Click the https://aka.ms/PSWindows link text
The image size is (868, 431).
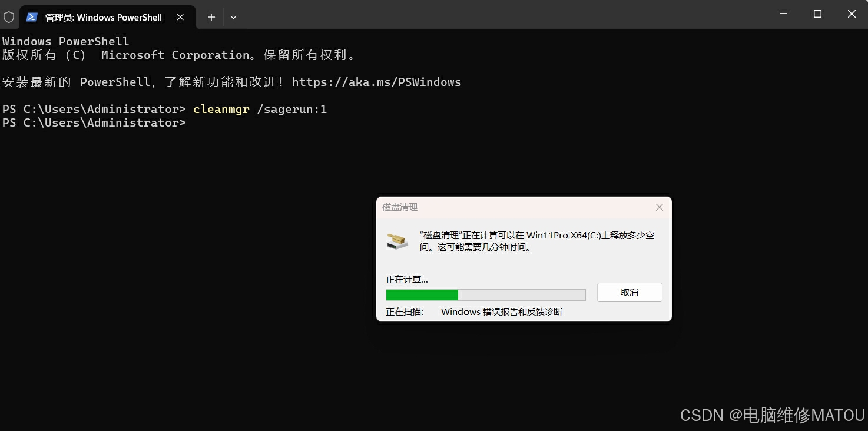[x=376, y=82]
